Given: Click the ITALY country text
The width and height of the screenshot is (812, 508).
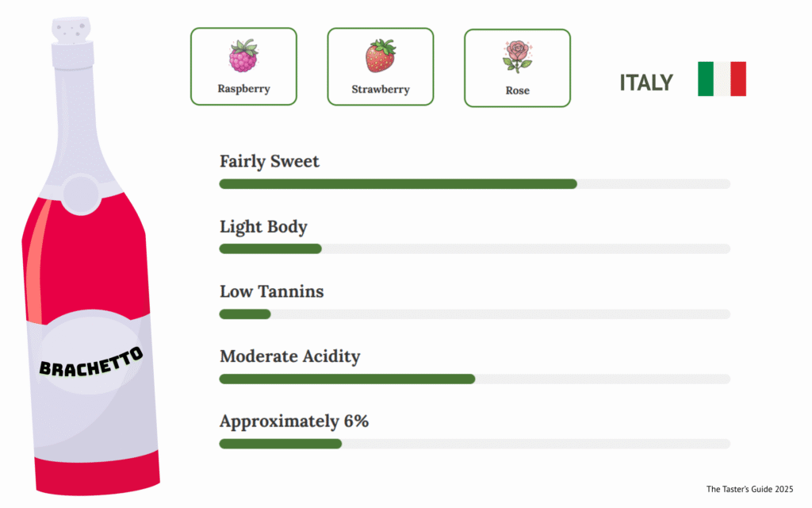Looking at the screenshot, I should [646, 83].
